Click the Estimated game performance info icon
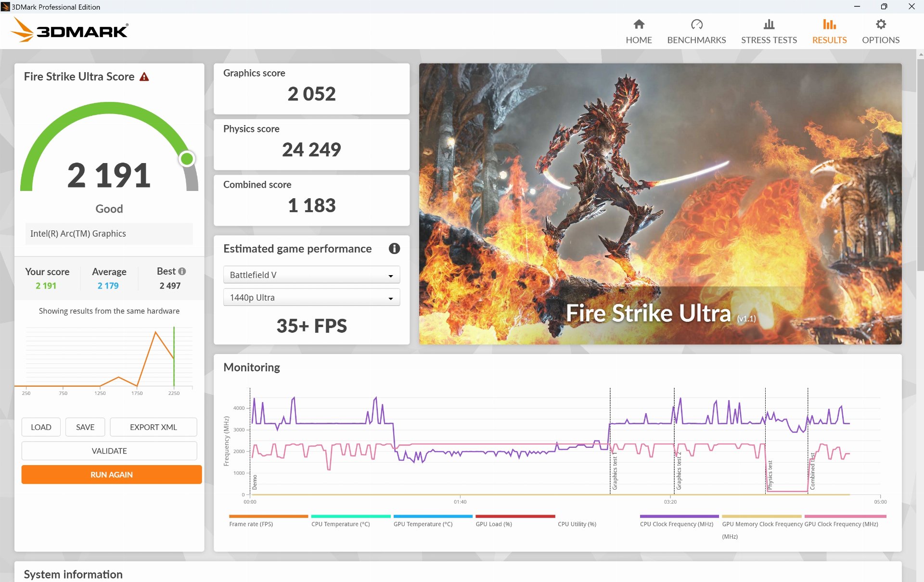 pos(394,249)
